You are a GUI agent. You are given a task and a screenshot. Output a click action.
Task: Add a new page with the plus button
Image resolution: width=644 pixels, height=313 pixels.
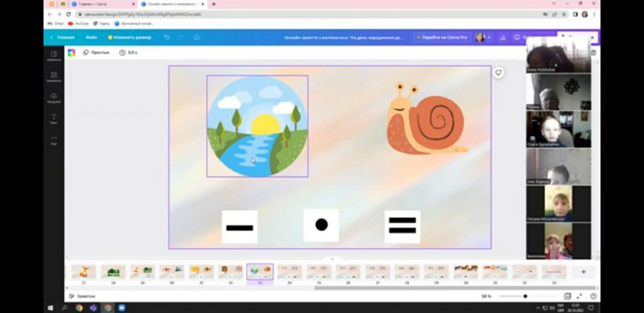click(583, 272)
